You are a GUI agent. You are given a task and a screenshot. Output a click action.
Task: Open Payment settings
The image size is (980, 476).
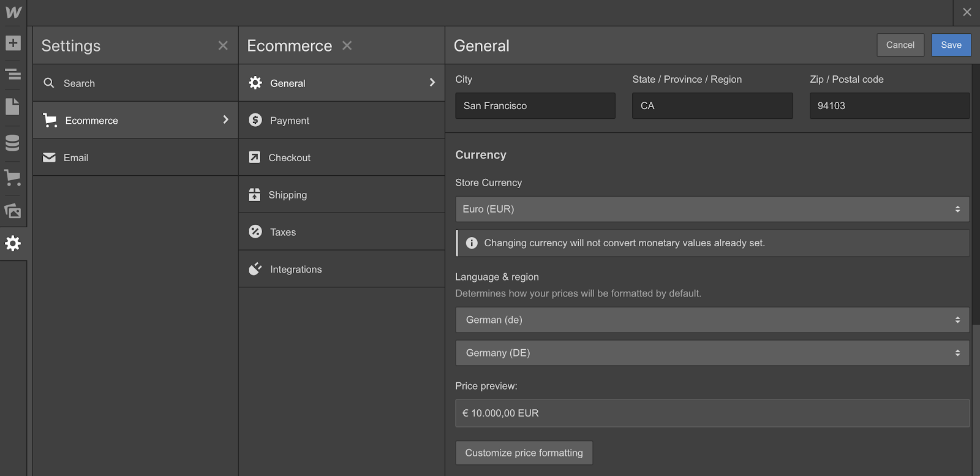(341, 120)
